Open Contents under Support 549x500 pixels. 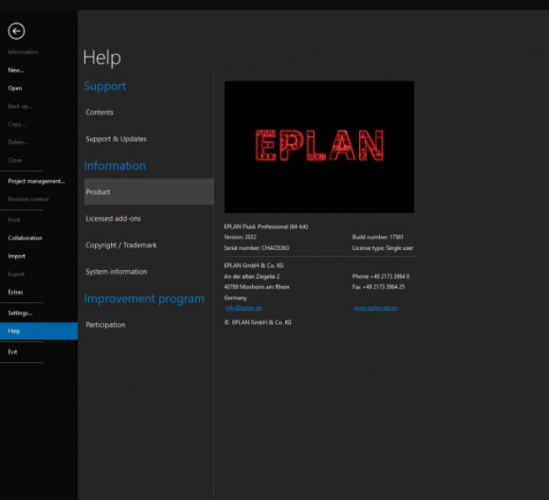pos(99,112)
